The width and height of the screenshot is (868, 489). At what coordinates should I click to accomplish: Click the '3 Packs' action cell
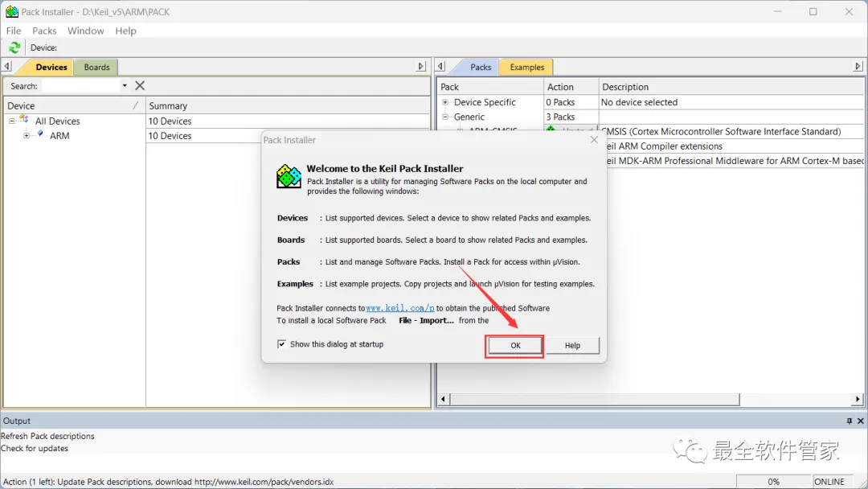pyautogui.click(x=571, y=117)
